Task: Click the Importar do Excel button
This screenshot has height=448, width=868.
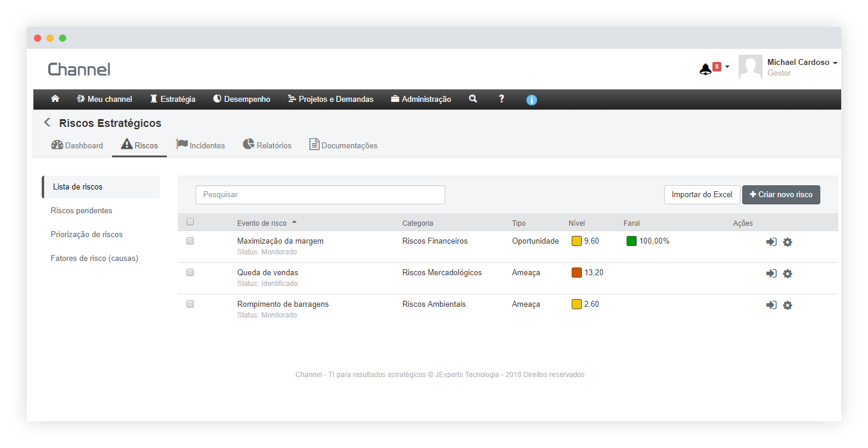Action: [702, 195]
